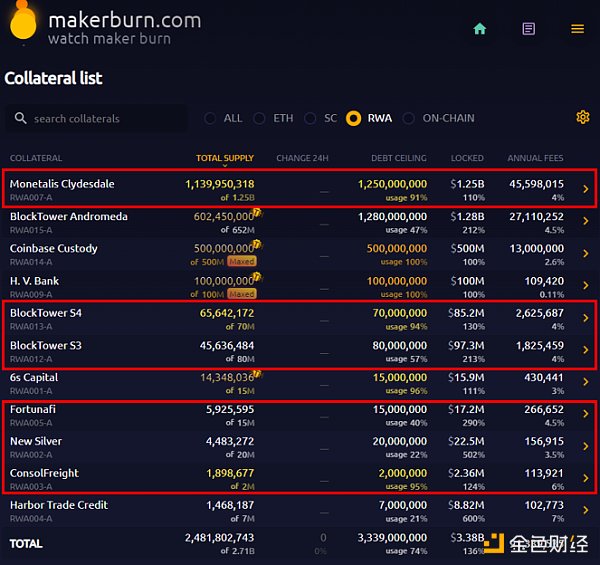The height and width of the screenshot is (565, 600).
Task: Click the TOTAL row label
Action: click(x=26, y=544)
